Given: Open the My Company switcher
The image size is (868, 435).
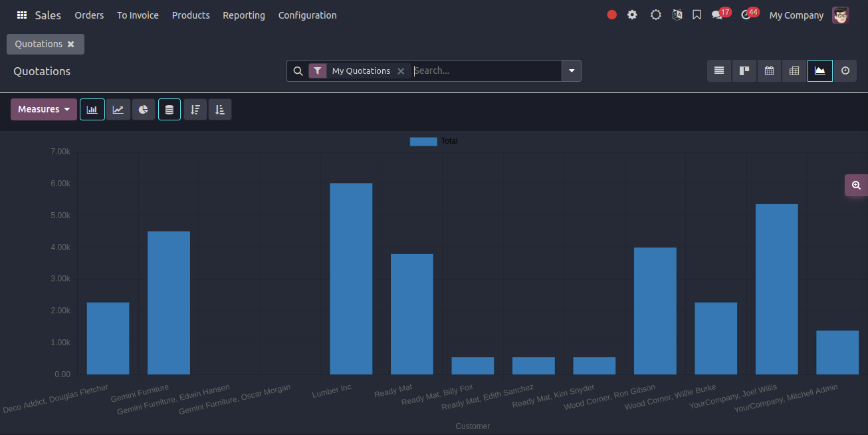Looking at the screenshot, I should pos(796,15).
